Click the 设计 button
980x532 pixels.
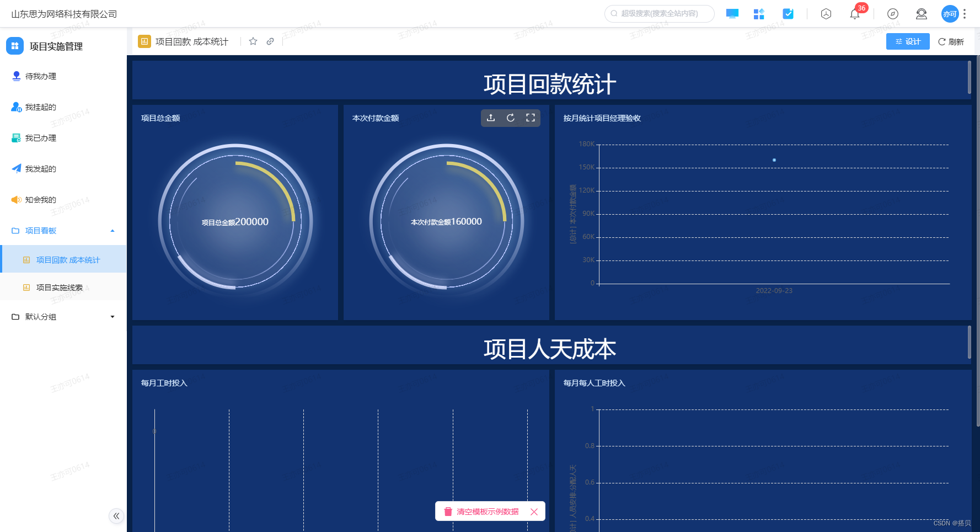(x=908, y=41)
